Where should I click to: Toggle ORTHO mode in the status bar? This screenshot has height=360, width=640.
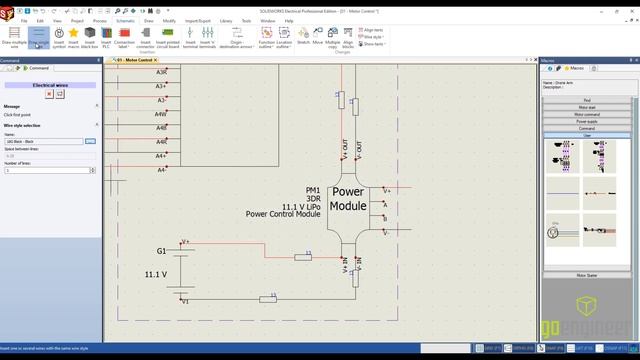519,348
